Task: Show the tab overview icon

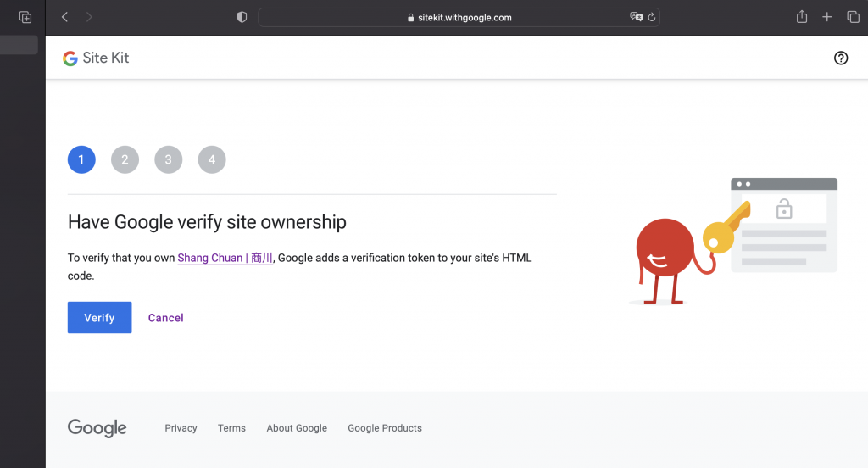Action: (853, 17)
